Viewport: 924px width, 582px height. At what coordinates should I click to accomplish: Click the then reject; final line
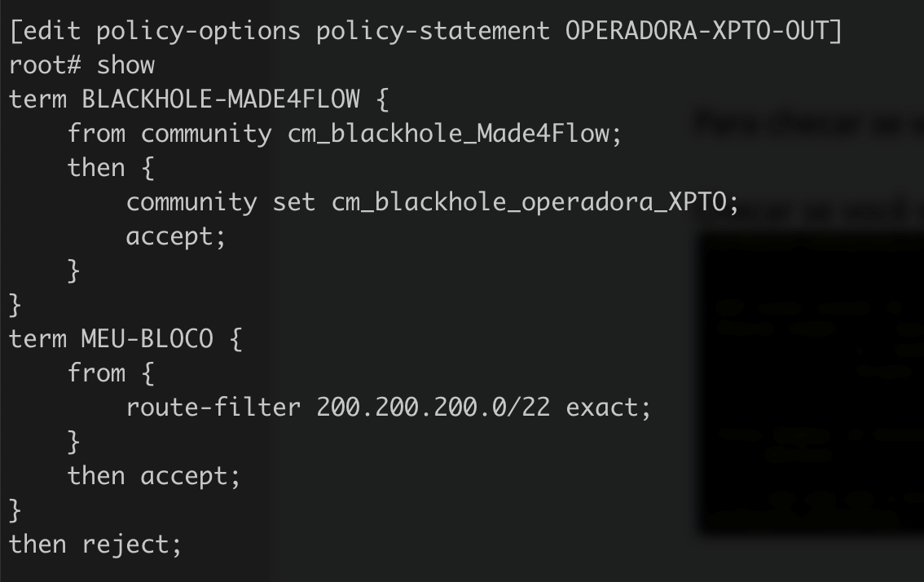point(95,544)
